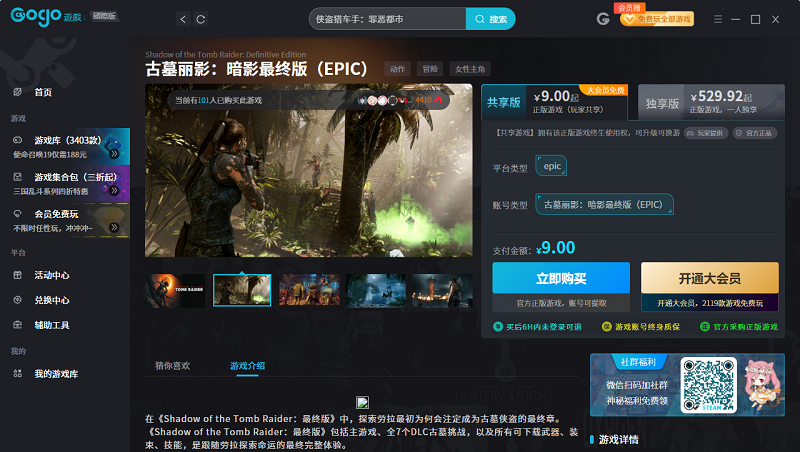The height and width of the screenshot is (452, 800).
Task: Switch to the 猜你喜欢 tab
Action: pos(172,366)
